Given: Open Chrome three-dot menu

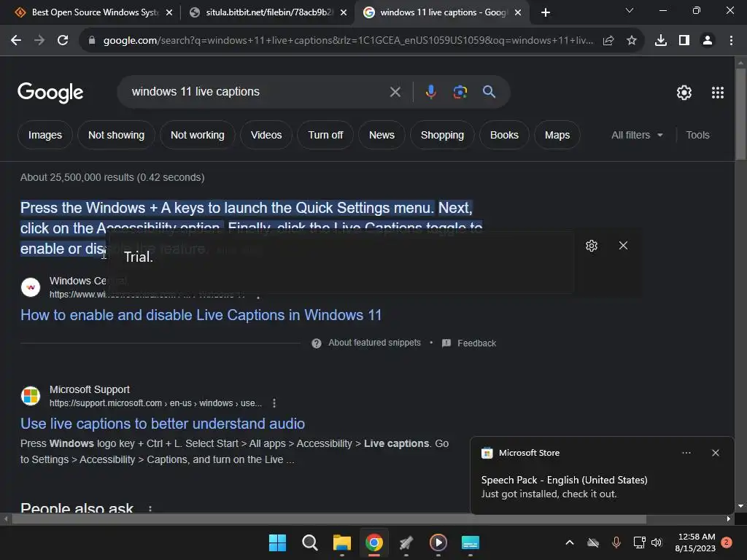Looking at the screenshot, I should pyautogui.click(x=731, y=41).
